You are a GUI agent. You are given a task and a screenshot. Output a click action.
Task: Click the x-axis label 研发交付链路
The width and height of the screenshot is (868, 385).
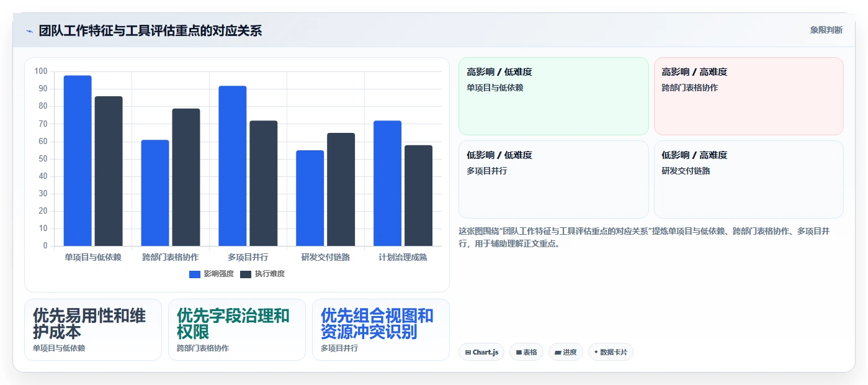point(326,257)
